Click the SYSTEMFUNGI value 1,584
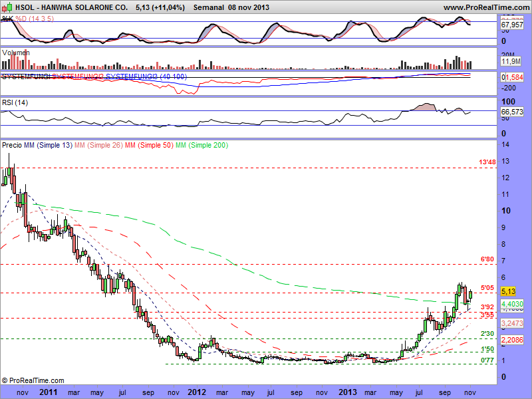 click(x=514, y=78)
